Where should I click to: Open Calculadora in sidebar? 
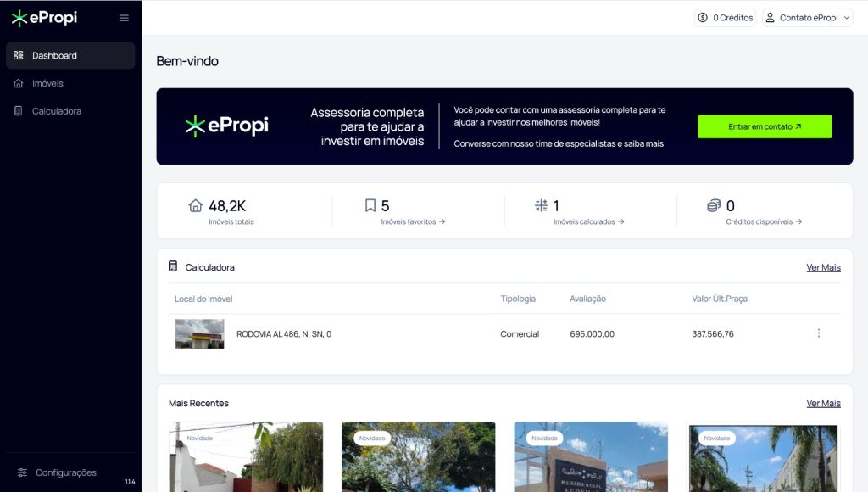(70, 111)
